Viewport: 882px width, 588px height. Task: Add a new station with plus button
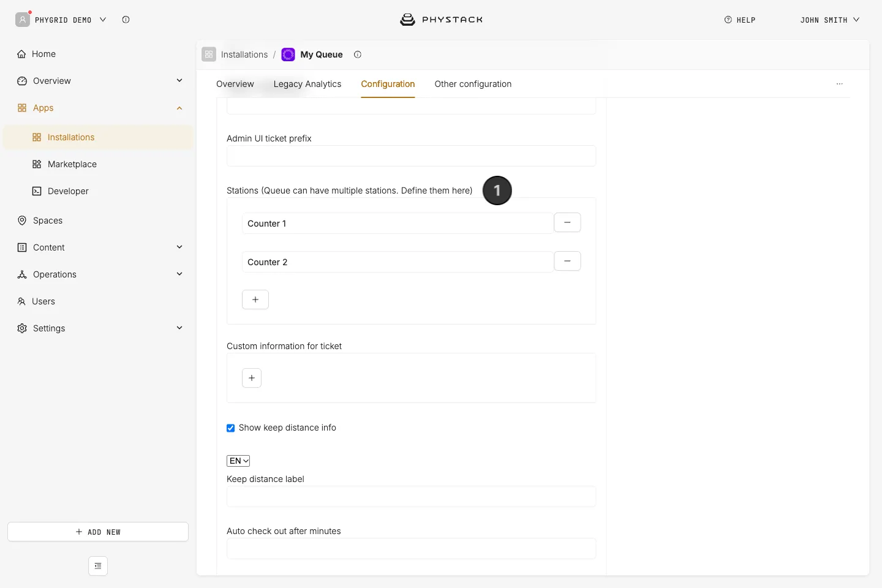pyautogui.click(x=255, y=300)
